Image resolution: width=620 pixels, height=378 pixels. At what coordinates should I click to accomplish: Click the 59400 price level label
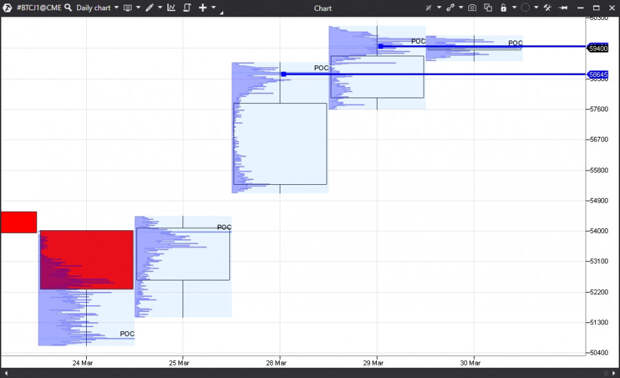pos(597,48)
